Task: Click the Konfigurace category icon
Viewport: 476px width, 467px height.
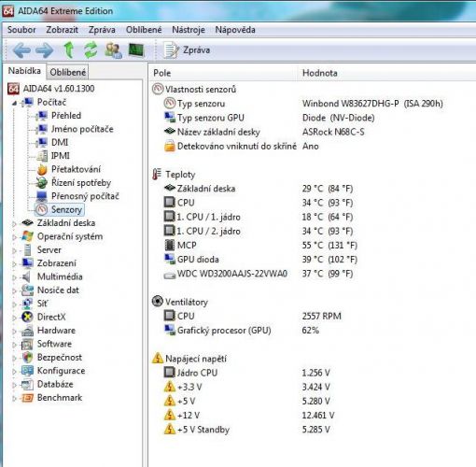Action: pos(27,371)
